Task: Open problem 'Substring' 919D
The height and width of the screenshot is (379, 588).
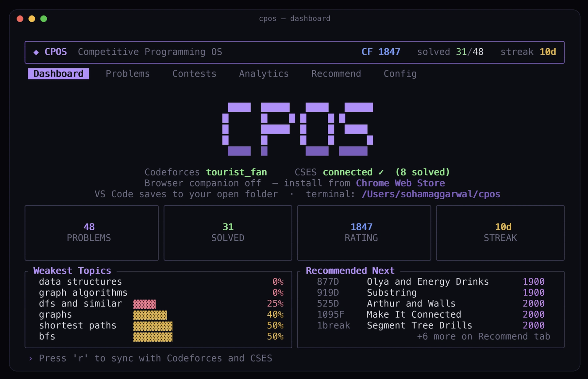Action: [392, 293]
